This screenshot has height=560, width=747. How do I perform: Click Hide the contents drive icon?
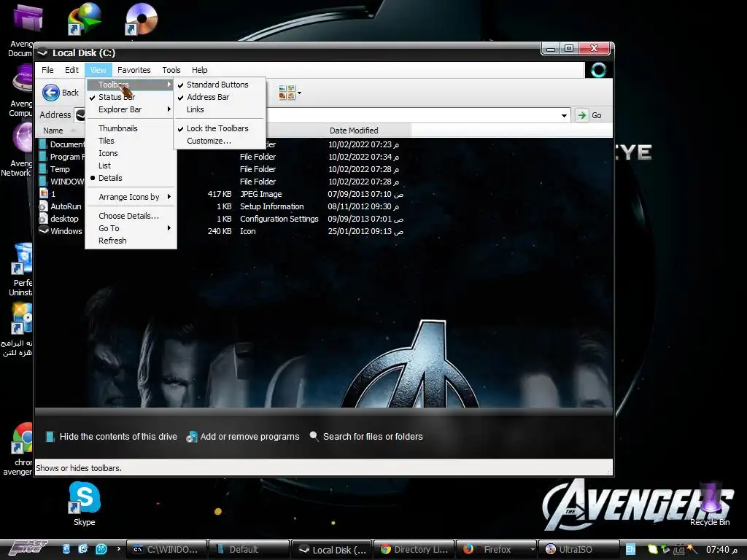(x=50, y=437)
